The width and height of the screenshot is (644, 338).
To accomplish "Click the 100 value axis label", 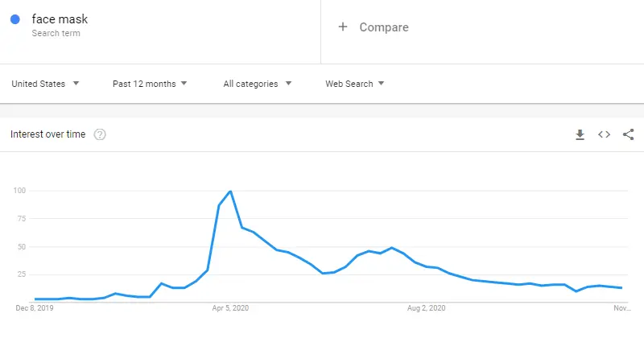I will [19, 191].
